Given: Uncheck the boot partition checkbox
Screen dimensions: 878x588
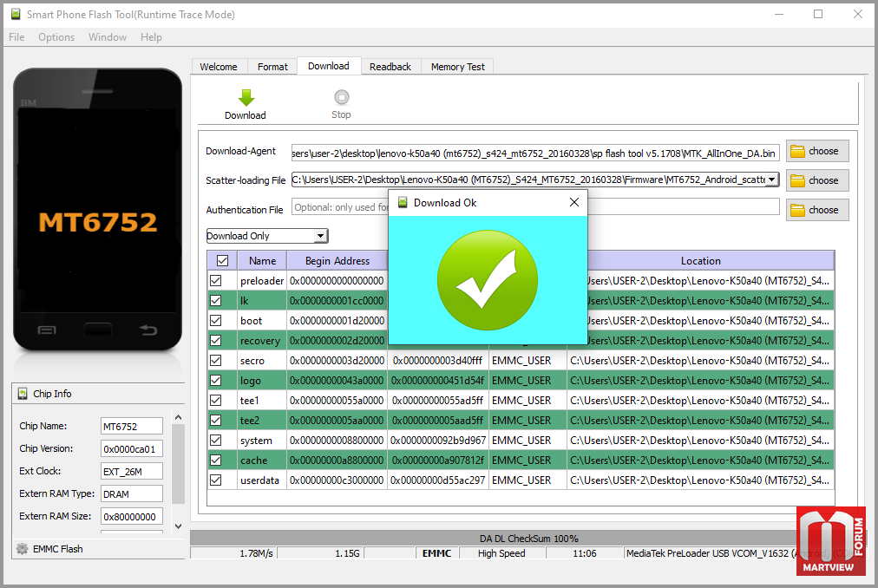Looking at the screenshot, I should point(215,320).
